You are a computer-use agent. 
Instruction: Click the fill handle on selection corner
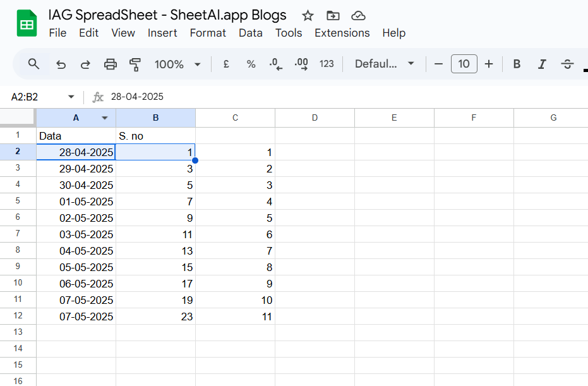[x=195, y=160]
